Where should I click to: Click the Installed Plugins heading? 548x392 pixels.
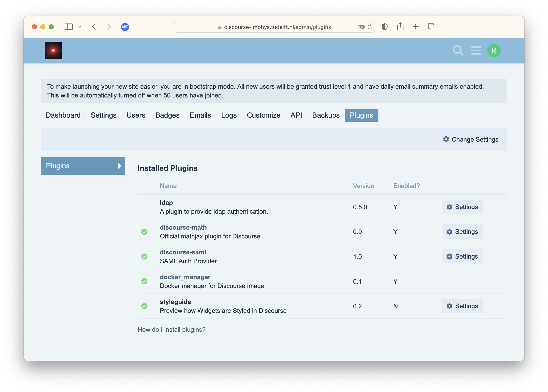pos(167,168)
